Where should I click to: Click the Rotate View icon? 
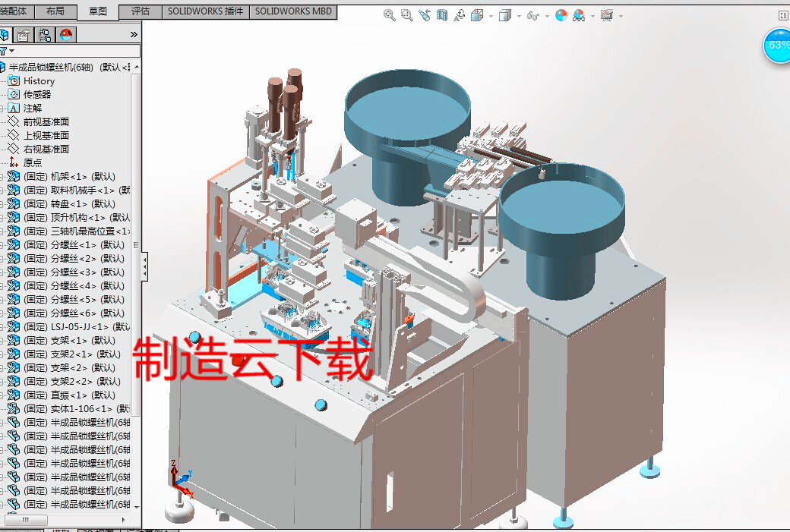[460, 14]
